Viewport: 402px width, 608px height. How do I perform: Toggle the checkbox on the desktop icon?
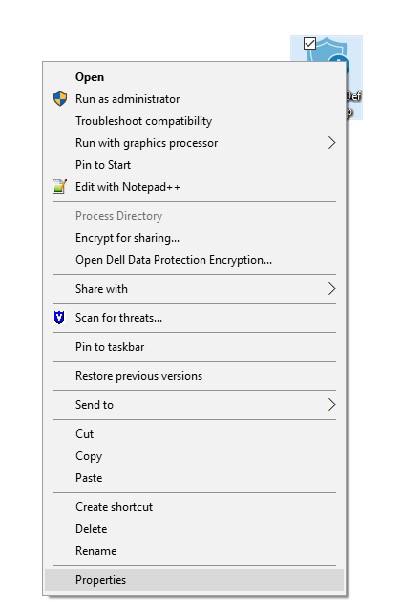click(x=310, y=44)
